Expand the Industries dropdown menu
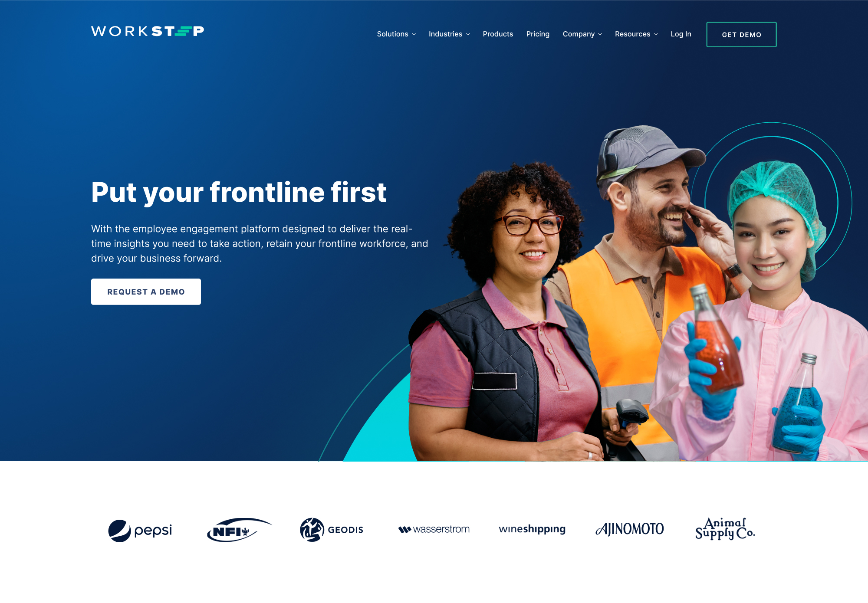868x603 pixels. (x=448, y=34)
